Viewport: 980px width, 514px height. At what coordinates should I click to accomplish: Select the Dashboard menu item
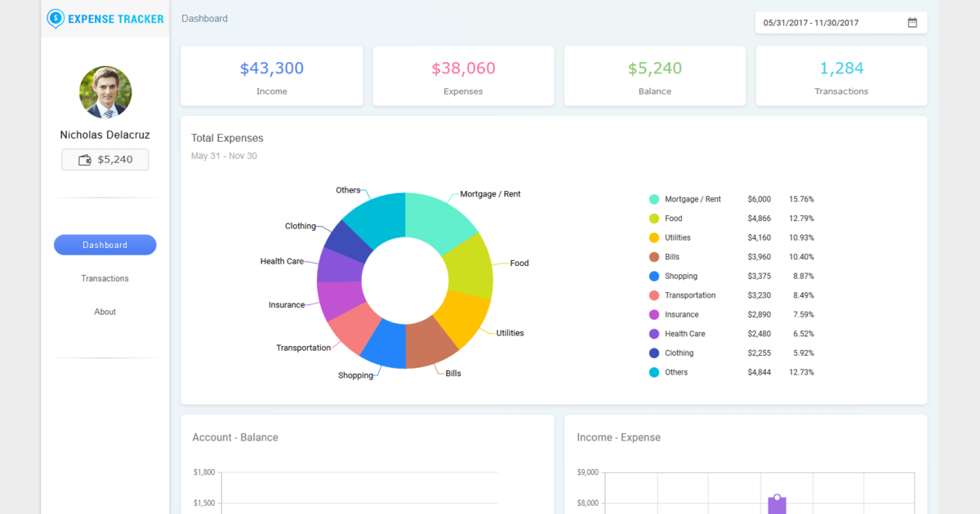(105, 245)
